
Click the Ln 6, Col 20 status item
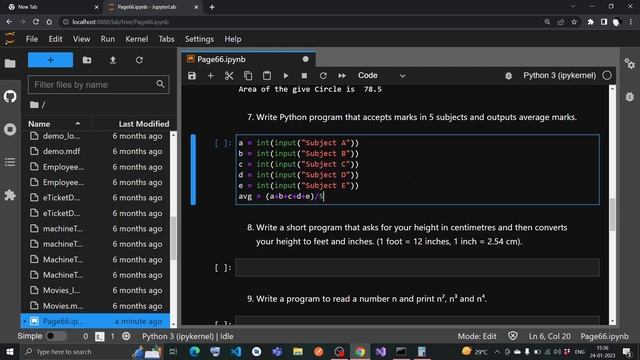coord(549,336)
